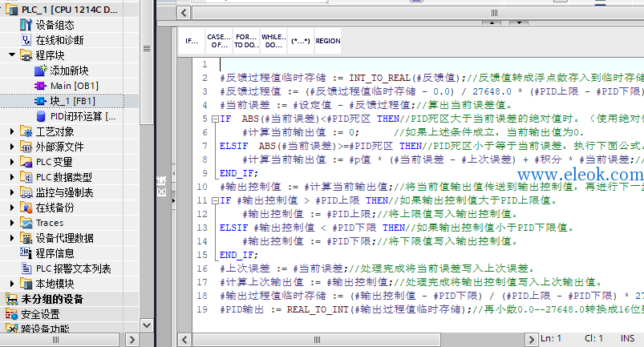644x347 pixels.
Task: Click the project tree scroll down arrow
Action: click(x=147, y=325)
